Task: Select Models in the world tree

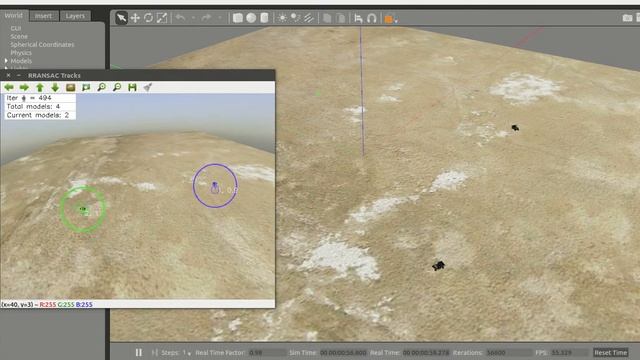Action: pyautogui.click(x=21, y=61)
